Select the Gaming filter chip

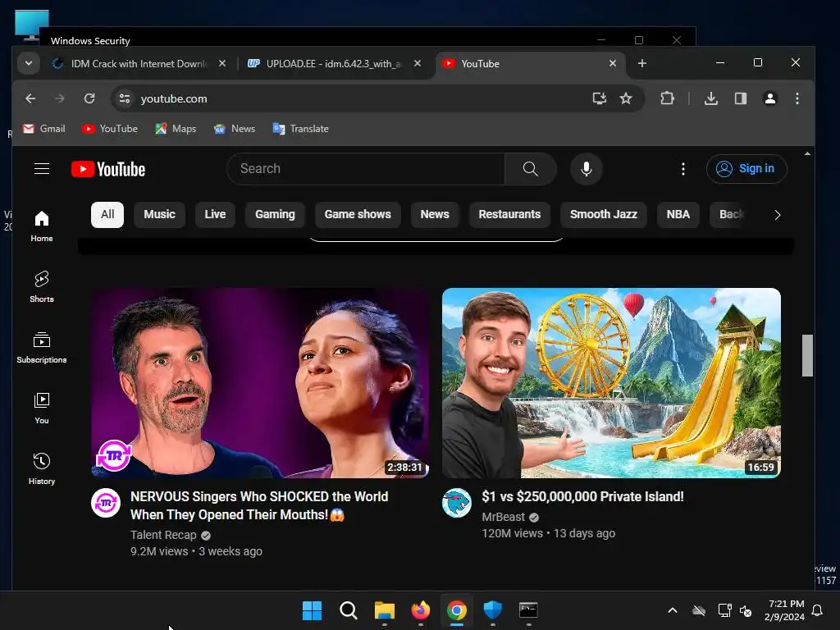pos(275,214)
